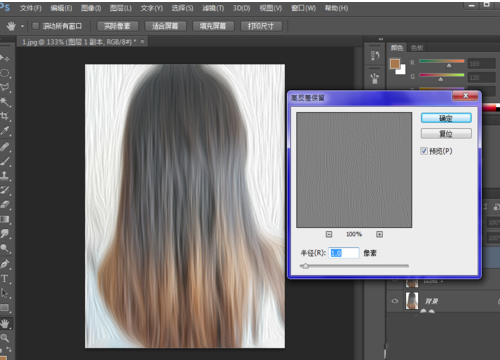Select the Lasso tool
The height and width of the screenshot is (360, 500).
(5, 87)
